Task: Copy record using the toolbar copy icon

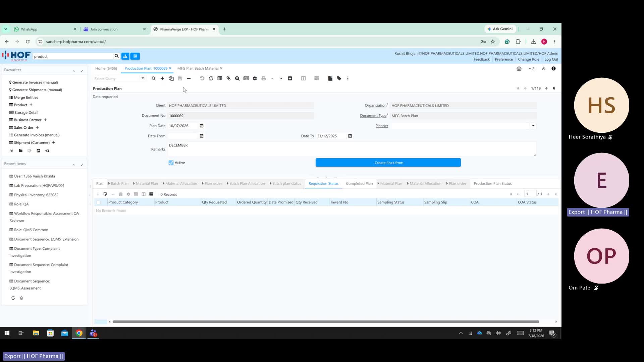Action: 171,78
